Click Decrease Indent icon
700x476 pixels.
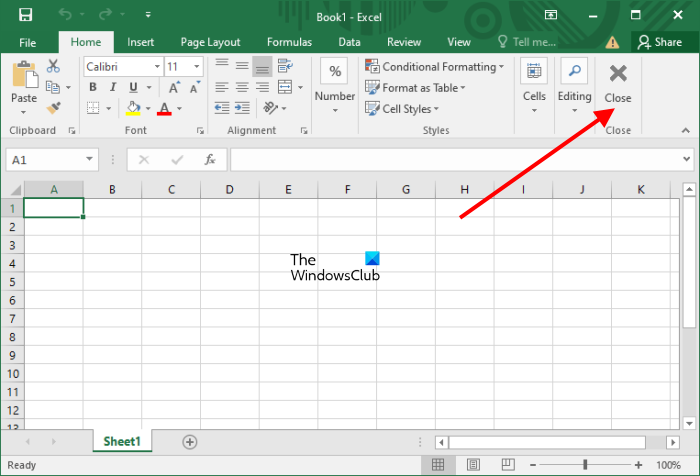222,108
